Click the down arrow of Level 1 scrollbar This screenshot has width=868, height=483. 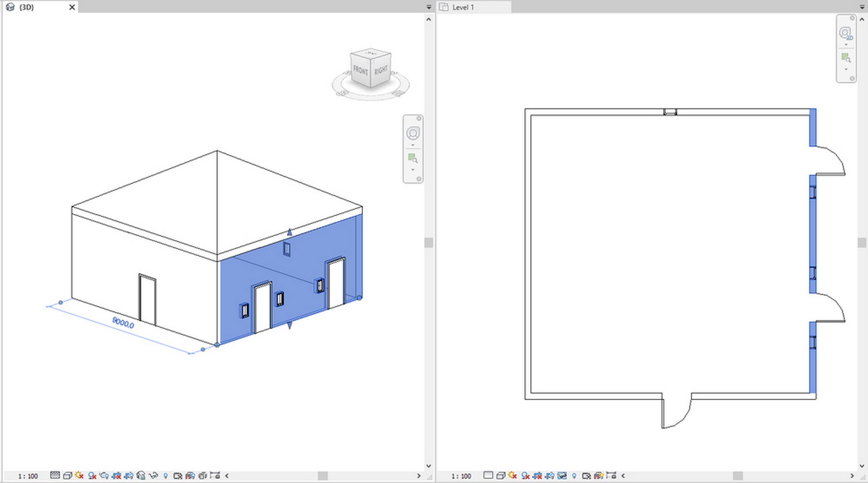(862, 466)
